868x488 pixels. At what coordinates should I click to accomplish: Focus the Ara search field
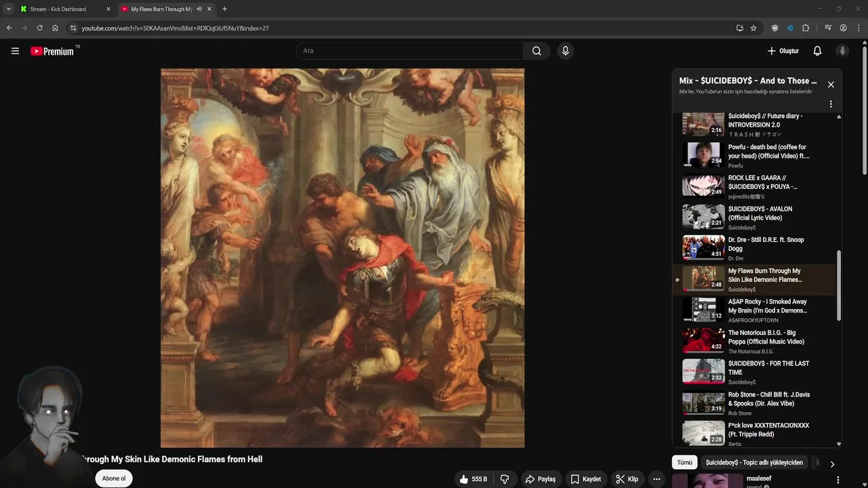coord(409,51)
